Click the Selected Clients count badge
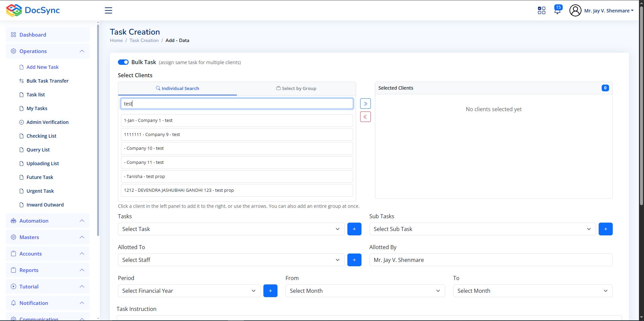644x321 pixels. (x=605, y=88)
